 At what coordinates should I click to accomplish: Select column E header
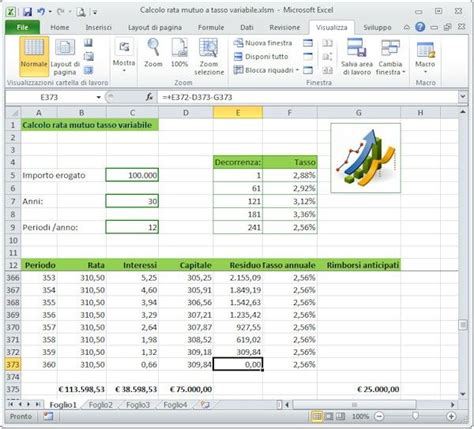238,113
